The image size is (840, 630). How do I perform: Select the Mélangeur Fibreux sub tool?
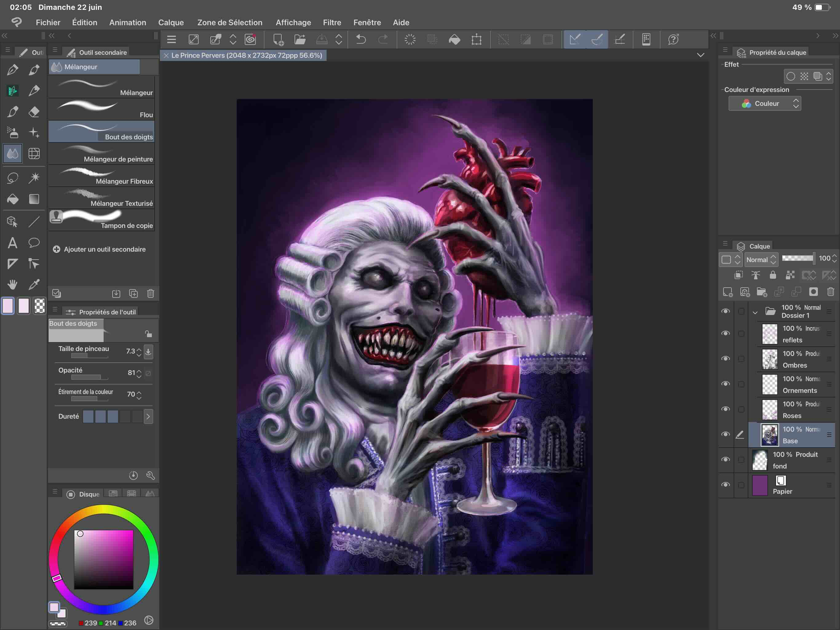101,176
